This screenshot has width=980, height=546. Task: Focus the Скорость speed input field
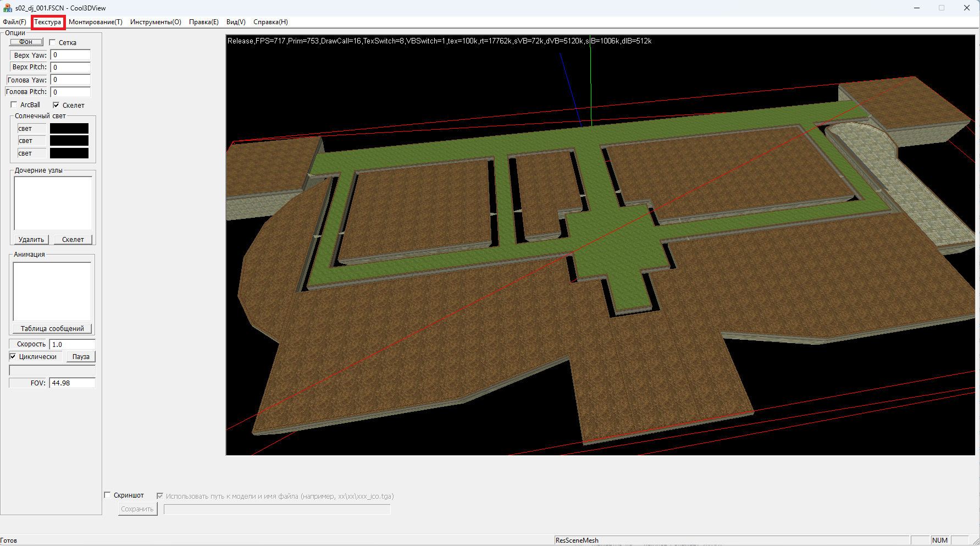[x=72, y=344]
